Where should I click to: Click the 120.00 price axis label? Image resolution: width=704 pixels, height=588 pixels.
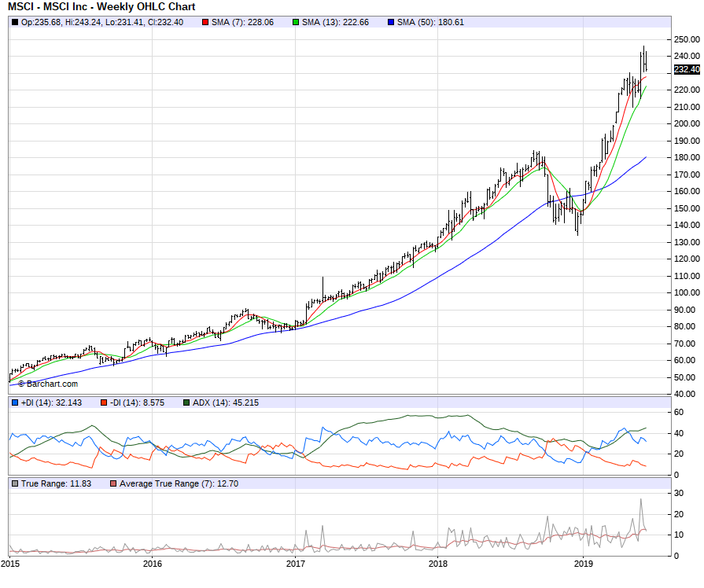tap(687, 259)
